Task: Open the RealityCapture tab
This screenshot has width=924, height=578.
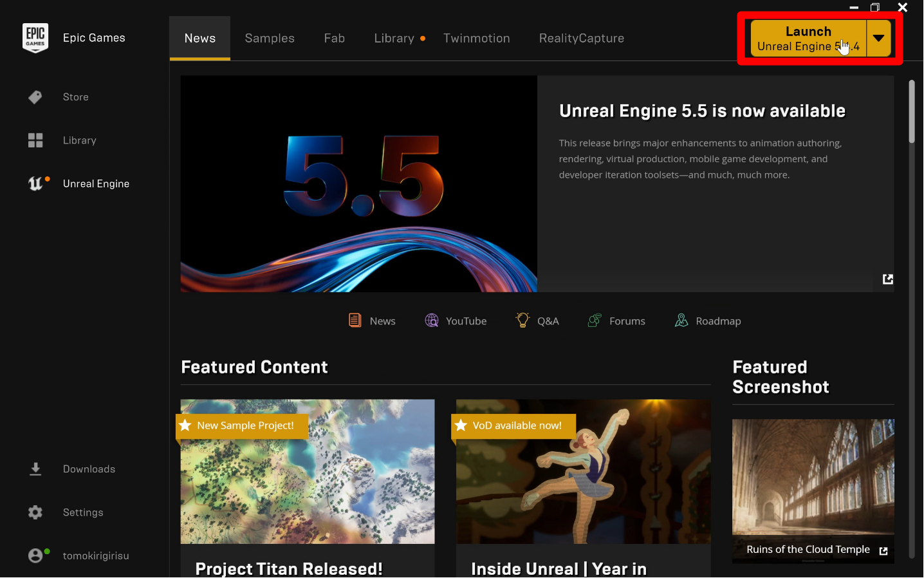Action: pyautogui.click(x=582, y=39)
